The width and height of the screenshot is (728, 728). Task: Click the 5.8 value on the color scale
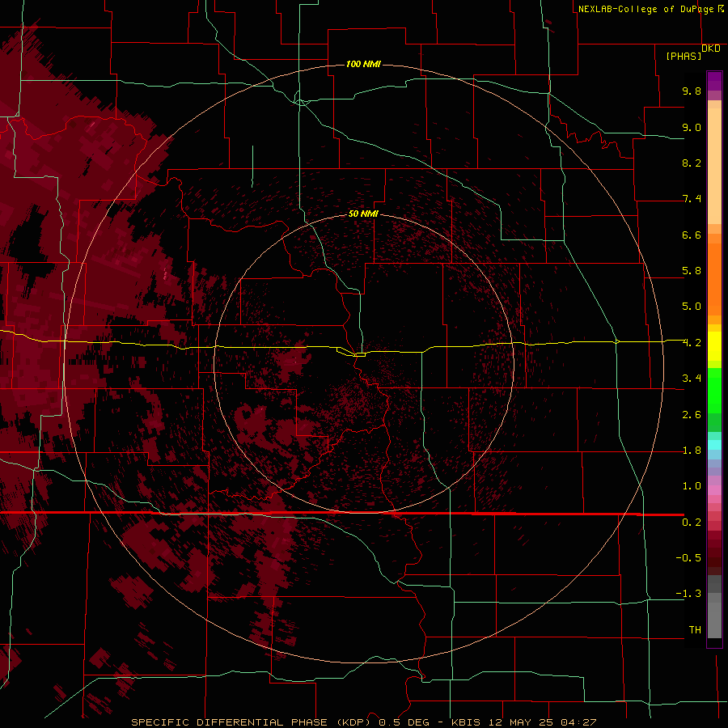[692, 271]
